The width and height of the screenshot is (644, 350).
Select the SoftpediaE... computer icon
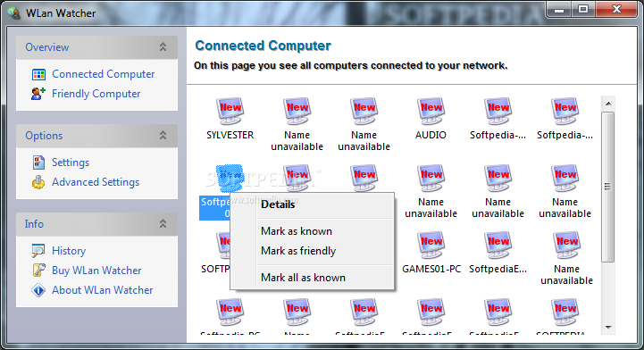point(498,246)
